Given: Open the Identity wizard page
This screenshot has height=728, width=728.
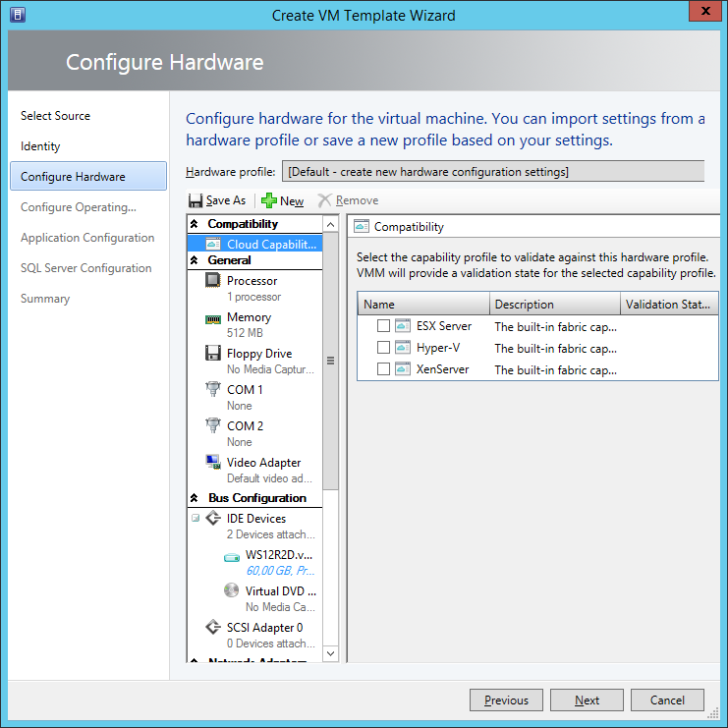Looking at the screenshot, I should pos(40,146).
